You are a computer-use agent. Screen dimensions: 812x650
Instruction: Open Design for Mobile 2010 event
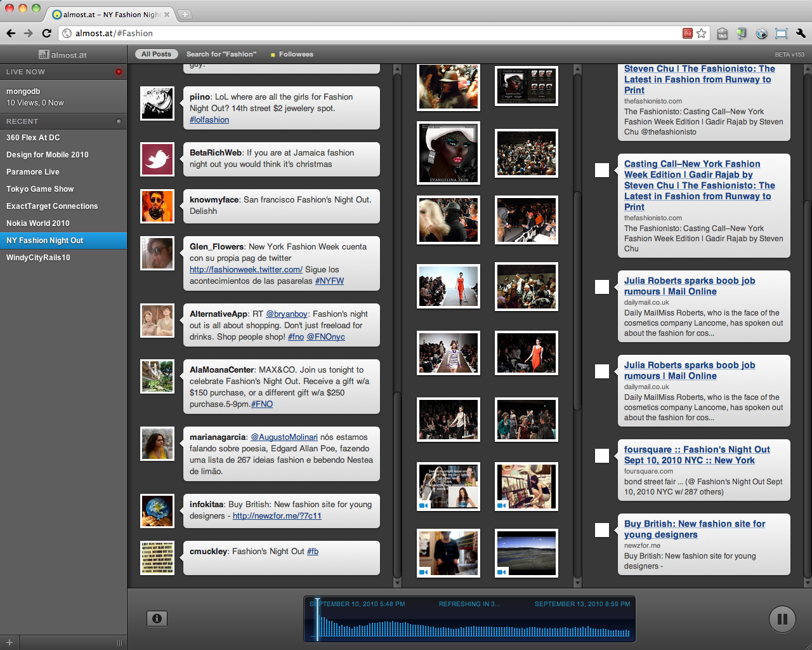pos(63,155)
